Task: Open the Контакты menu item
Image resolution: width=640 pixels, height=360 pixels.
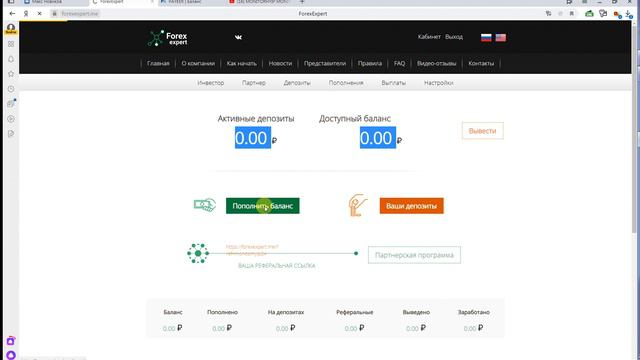Action: point(481,63)
